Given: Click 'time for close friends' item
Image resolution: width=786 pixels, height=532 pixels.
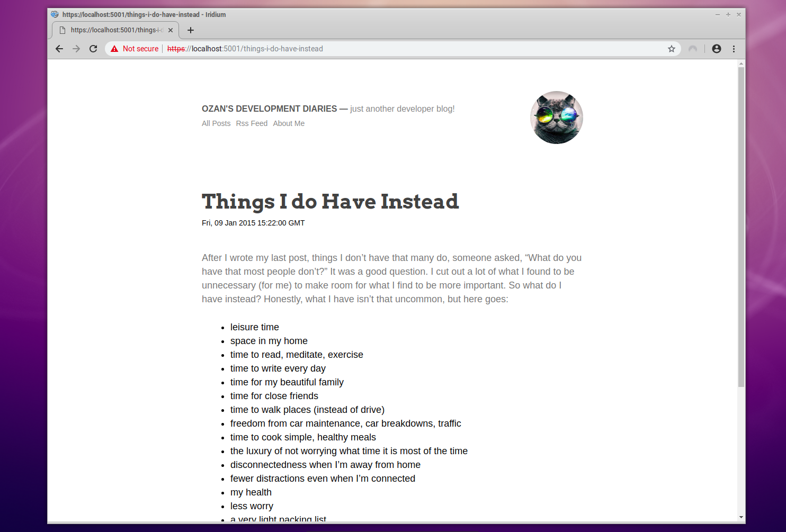Looking at the screenshot, I should point(274,396).
